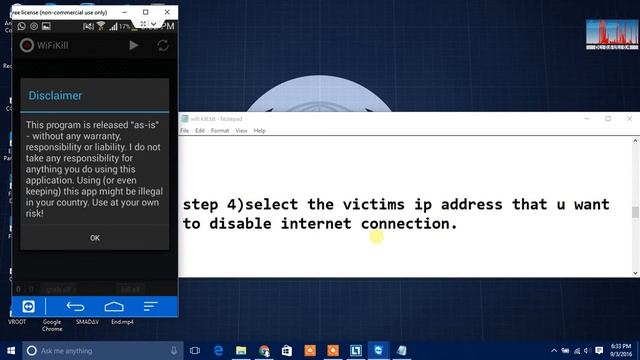The width and height of the screenshot is (640, 360).
Task: Tap the Android back arrow
Action: point(76,307)
